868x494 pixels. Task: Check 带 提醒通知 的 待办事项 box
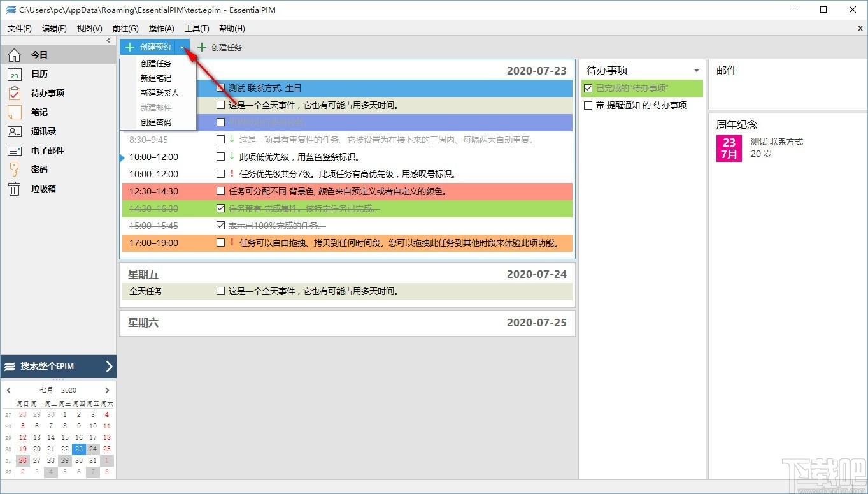pyautogui.click(x=588, y=105)
